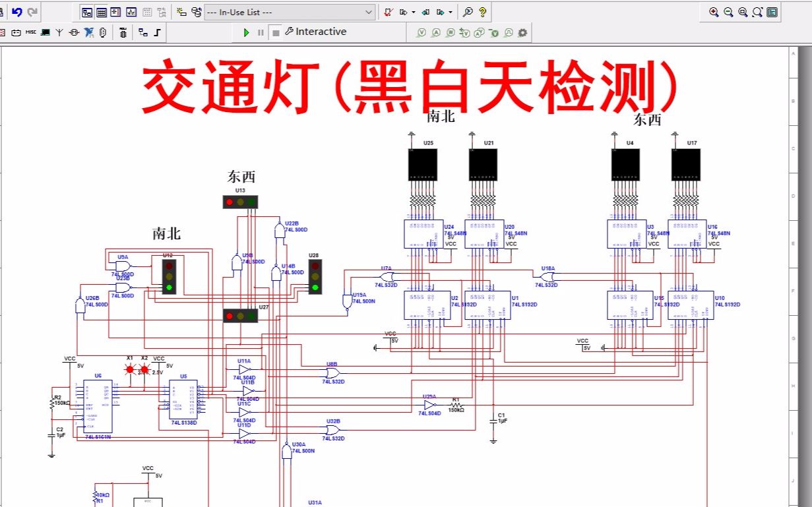Select the current probe tool
The width and height of the screenshot is (812, 507).
437,32
